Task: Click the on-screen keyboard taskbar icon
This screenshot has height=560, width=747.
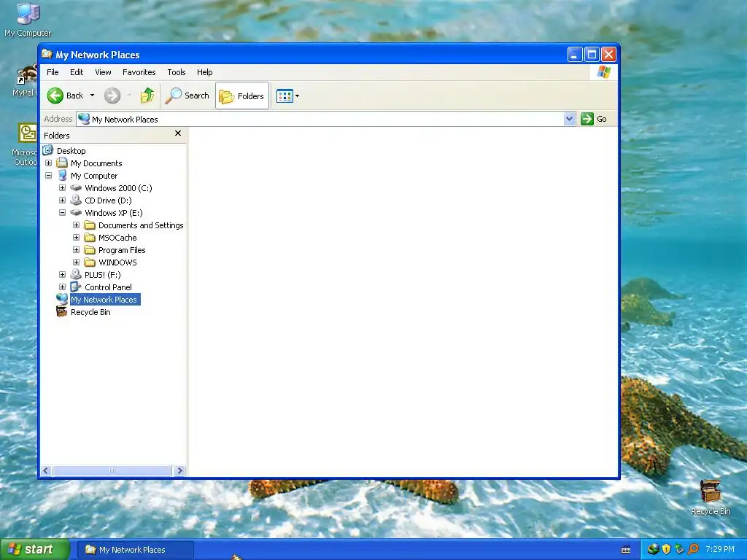Action: (626, 550)
